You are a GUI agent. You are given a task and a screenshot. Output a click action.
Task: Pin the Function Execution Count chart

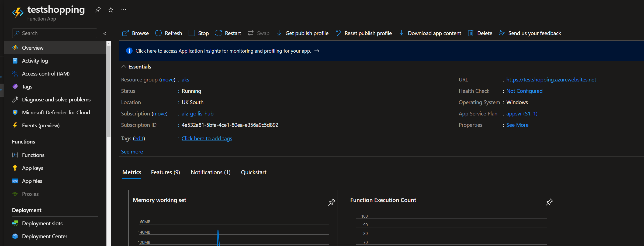point(549,202)
